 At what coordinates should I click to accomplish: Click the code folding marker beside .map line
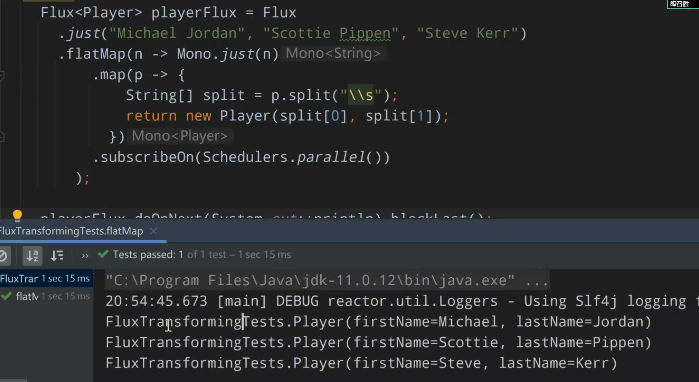click(2, 76)
